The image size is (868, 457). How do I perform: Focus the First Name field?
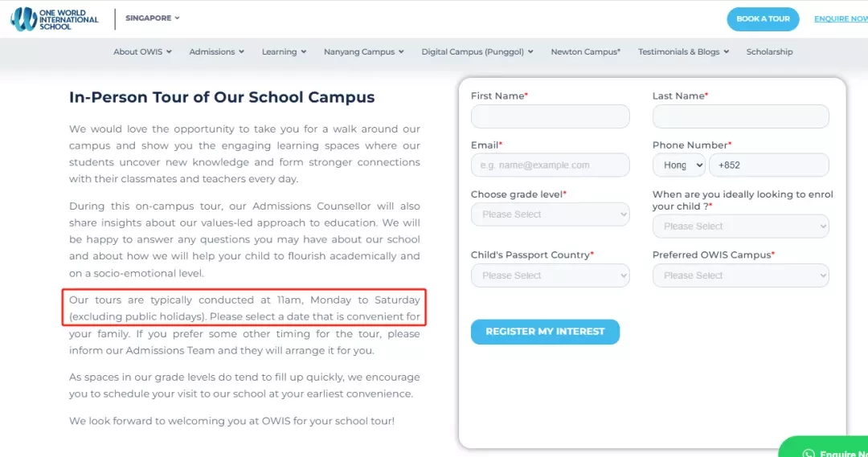coord(551,116)
